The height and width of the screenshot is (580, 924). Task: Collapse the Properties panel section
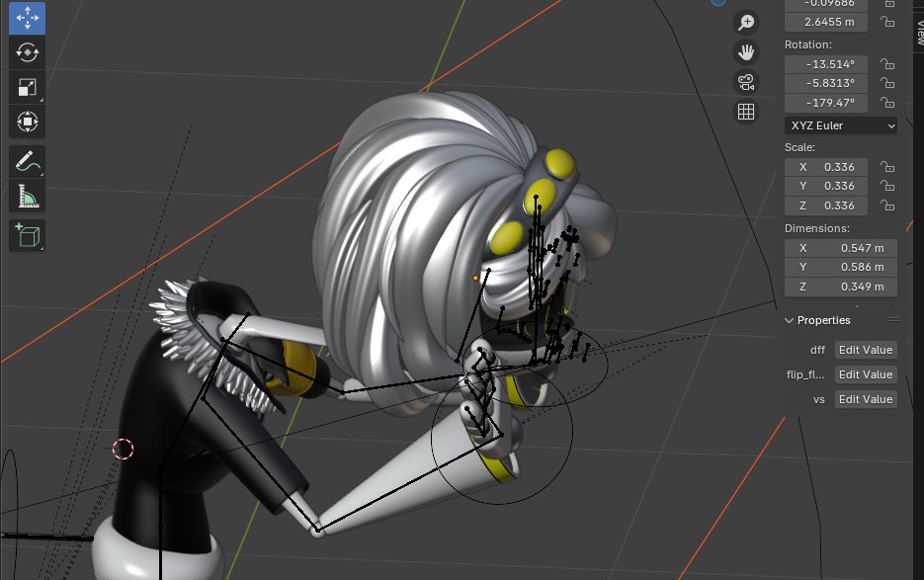point(789,321)
